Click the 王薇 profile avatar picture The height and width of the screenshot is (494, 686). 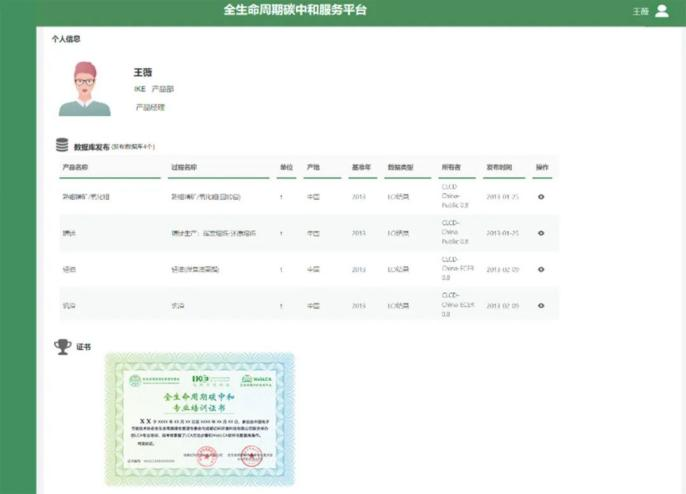[85, 89]
